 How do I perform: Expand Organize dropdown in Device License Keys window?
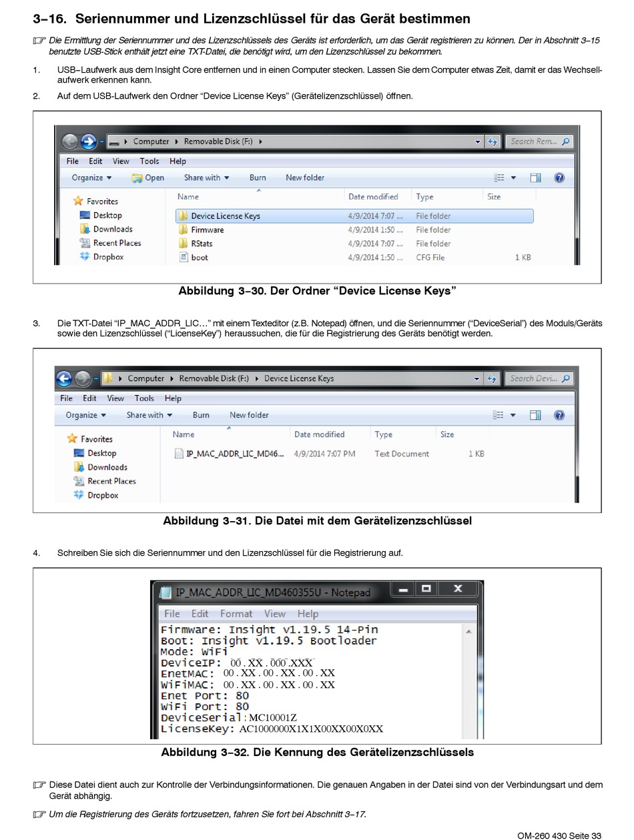tap(86, 415)
